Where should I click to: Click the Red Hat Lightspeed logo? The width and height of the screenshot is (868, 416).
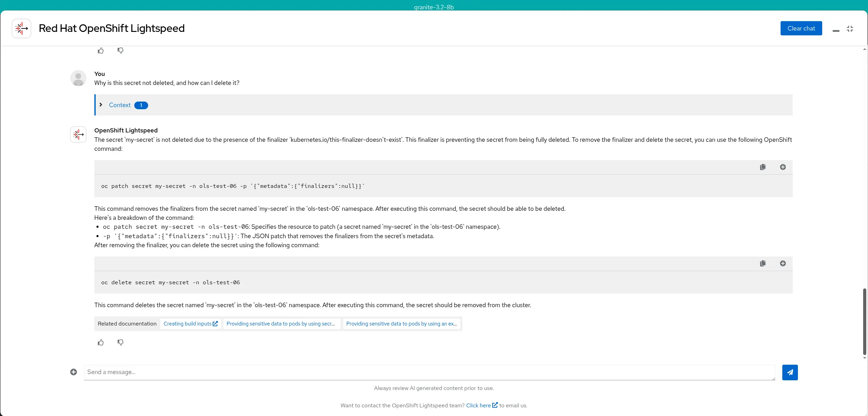(22, 28)
